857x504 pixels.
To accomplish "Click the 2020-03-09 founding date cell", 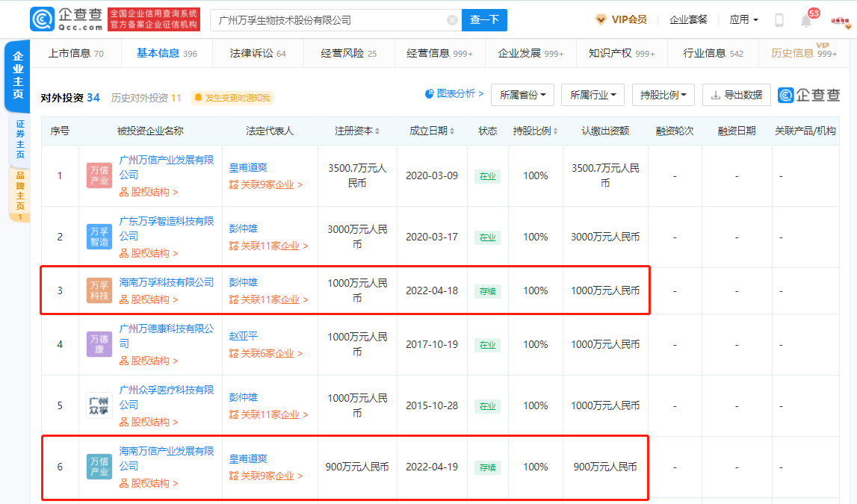I will coord(432,175).
